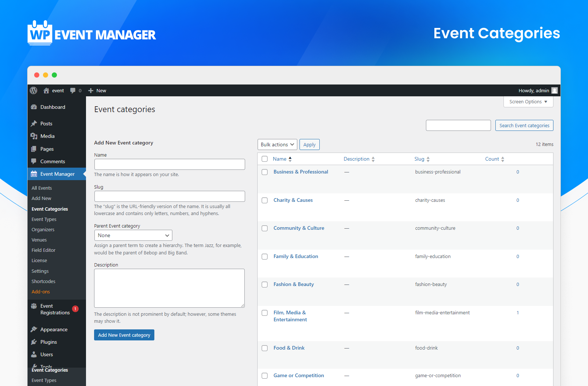This screenshot has width=588, height=386.
Task: Open the Bulk actions dropdown
Action: pos(277,144)
